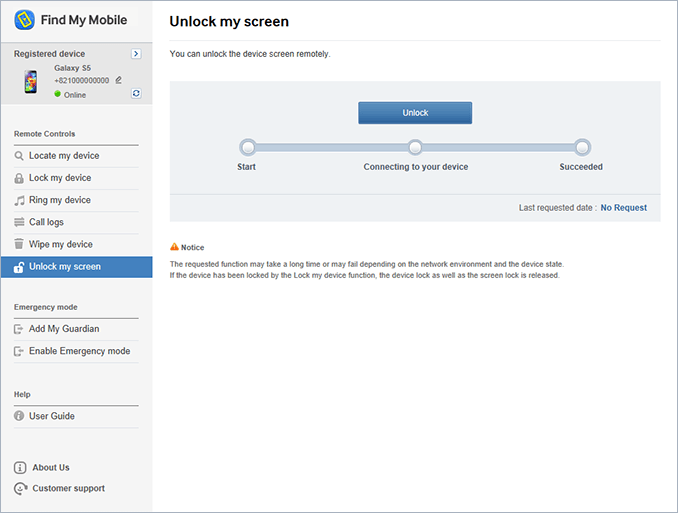
Task: Select Lock my device from sidebar
Action: coord(60,178)
